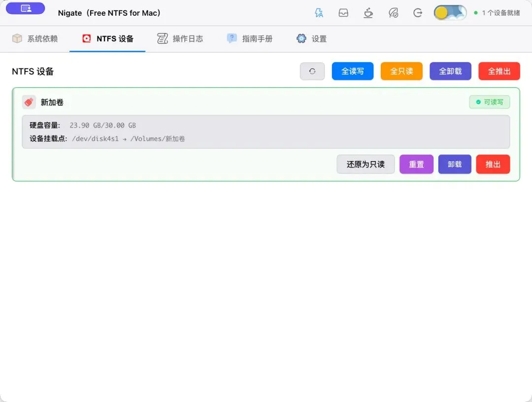
Task: Click the orange 全只读 button
Action: [x=401, y=71]
